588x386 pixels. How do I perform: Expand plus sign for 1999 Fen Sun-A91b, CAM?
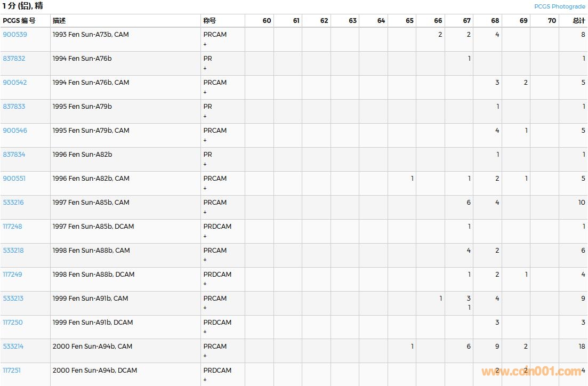(205, 308)
